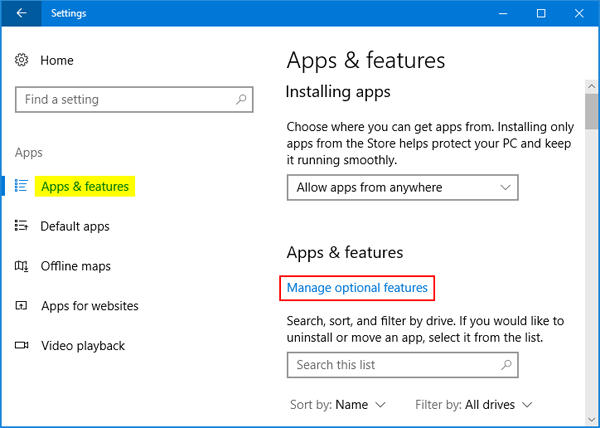Click the Home gear icon
This screenshot has width=600, height=428.
22,61
